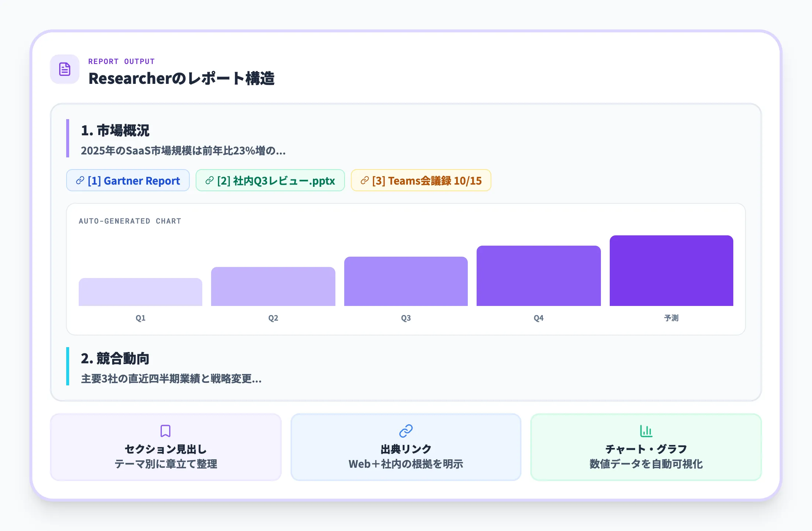Viewport: 812px width, 531px height.
Task: Select the チャート・グラフ feature card
Action: (646, 447)
